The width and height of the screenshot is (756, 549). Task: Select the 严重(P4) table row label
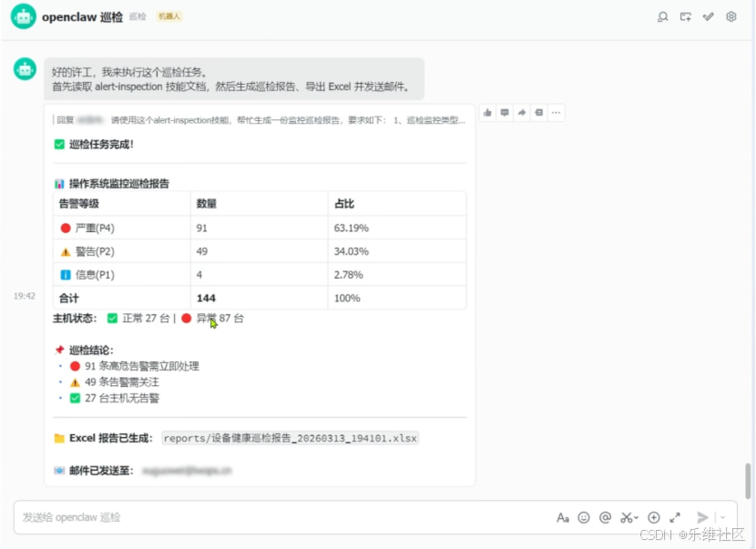point(95,228)
